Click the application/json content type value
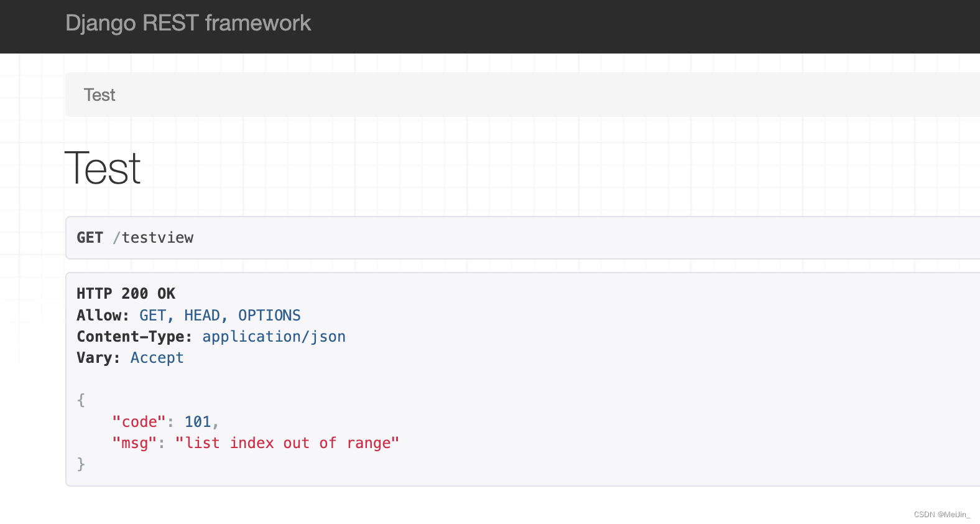Viewport: 980px width, 524px height. tap(274, 337)
